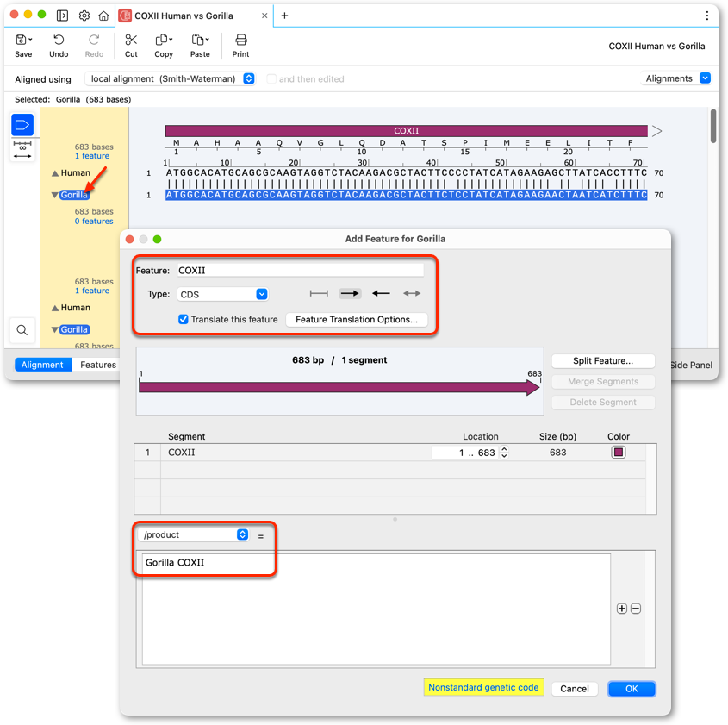Screen dimensions: 728x725
Task: Cancel the Add Feature dialog
Action: tap(575, 689)
